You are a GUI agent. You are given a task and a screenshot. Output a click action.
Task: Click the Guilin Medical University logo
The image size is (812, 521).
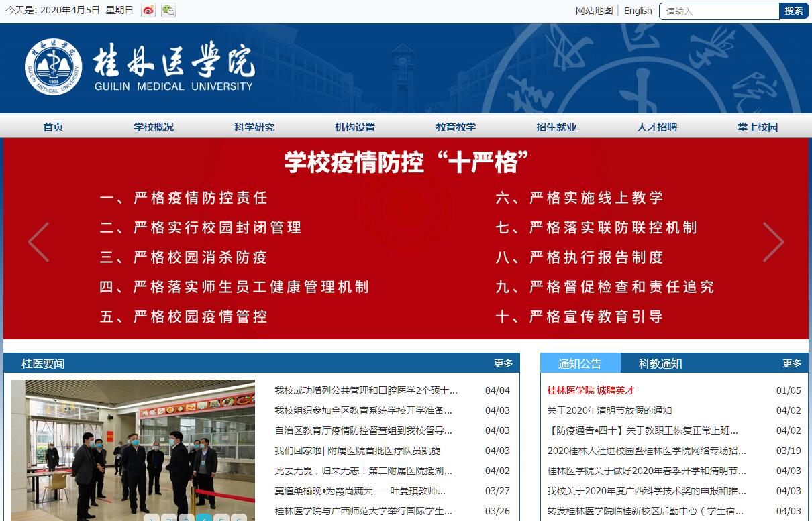click(x=140, y=67)
